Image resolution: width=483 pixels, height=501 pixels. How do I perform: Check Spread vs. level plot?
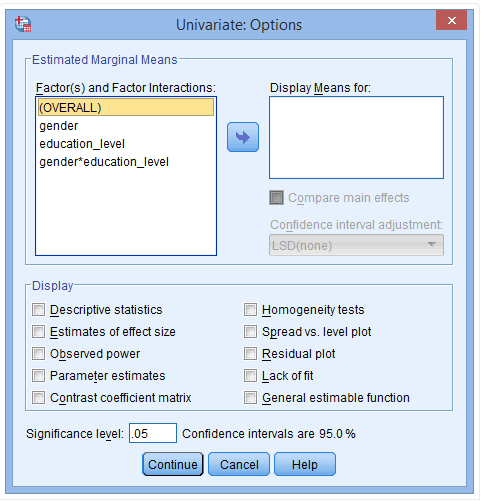click(250, 332)
